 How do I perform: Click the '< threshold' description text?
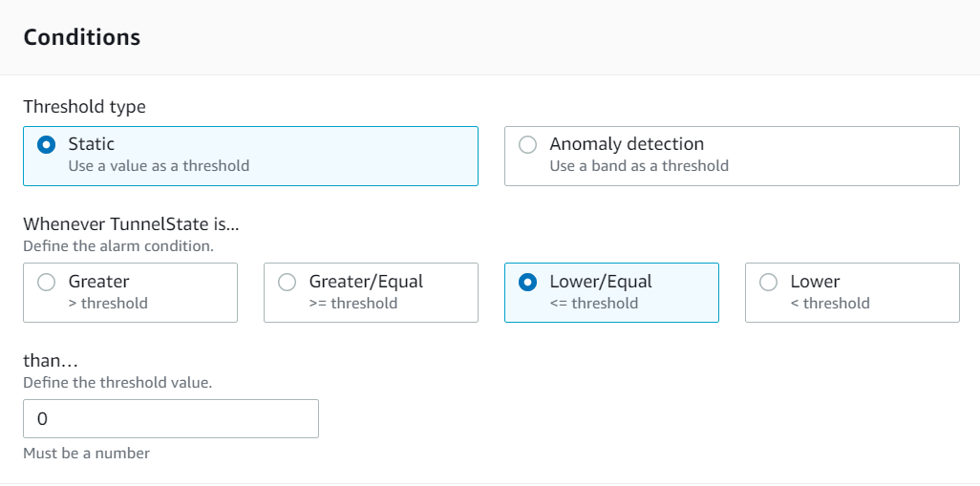coord(829,304)
